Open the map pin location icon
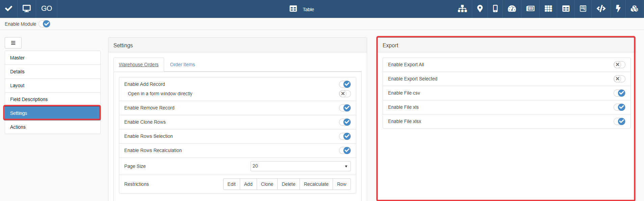 pos(480,9)
